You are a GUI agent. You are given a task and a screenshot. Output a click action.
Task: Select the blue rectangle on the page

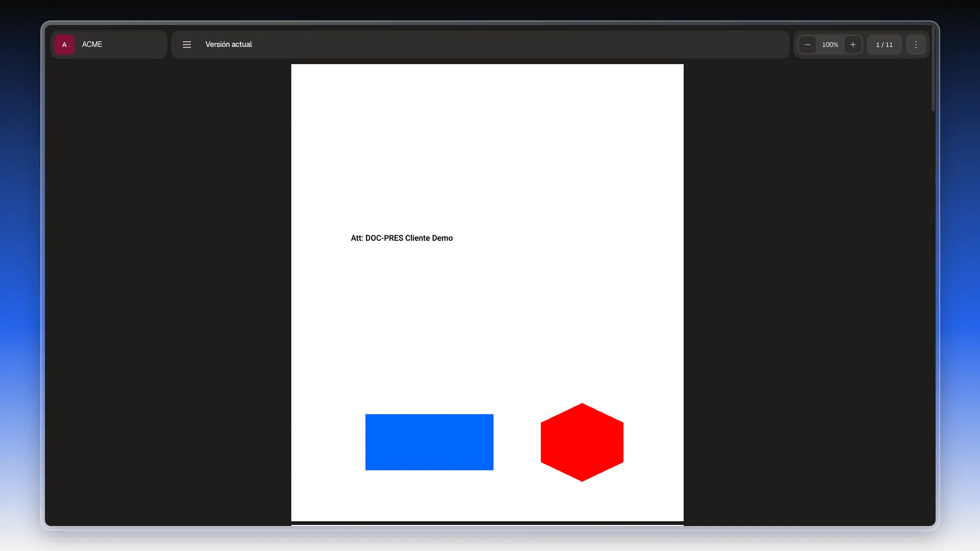tap(429, 442)
